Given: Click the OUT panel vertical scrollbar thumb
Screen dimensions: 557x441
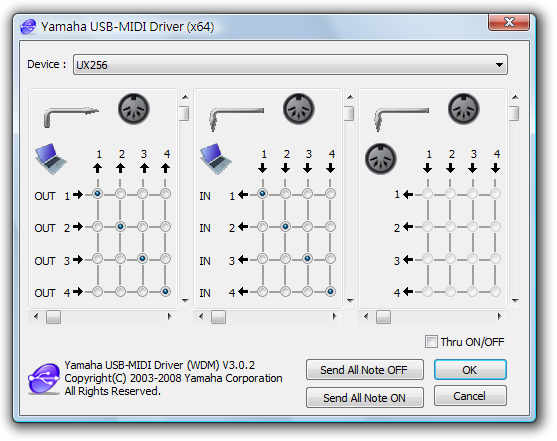Looking at the screenshot, I should click(x=184, y=113).
